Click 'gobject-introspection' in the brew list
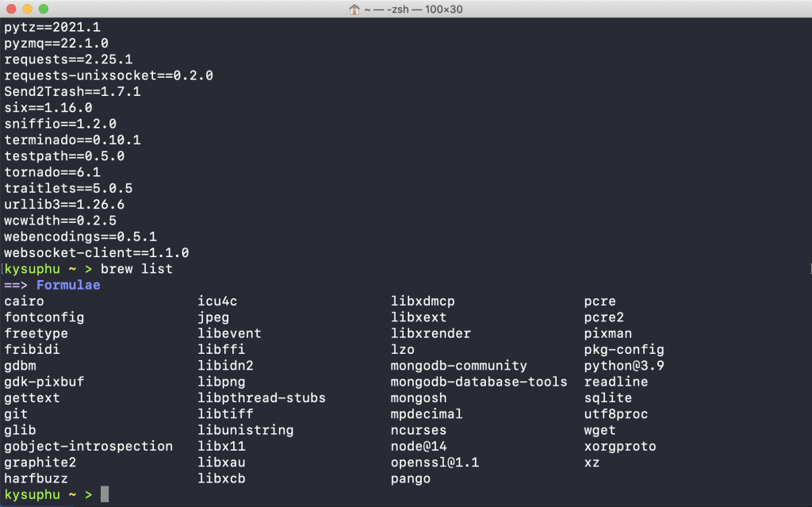Viewport: 812px width, 507px height. pos(88,446)
